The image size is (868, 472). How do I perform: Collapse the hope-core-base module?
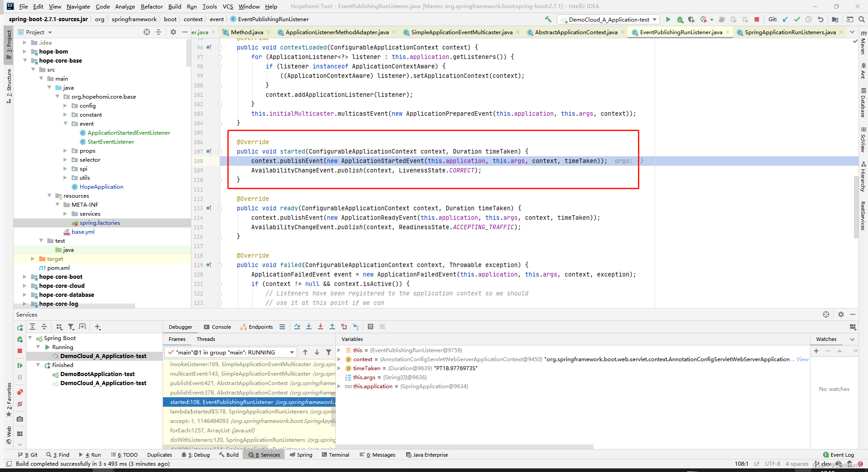25,60
